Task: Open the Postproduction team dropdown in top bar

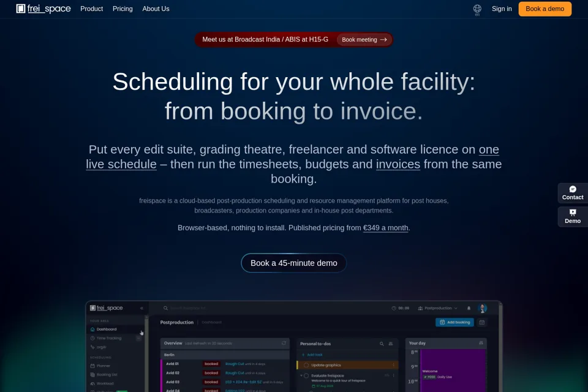Action: point(437,308)
